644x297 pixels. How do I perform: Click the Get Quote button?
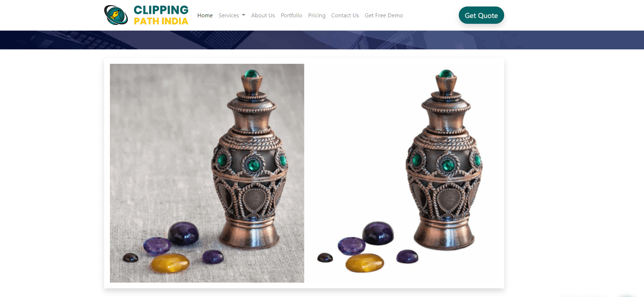[481, 15]
